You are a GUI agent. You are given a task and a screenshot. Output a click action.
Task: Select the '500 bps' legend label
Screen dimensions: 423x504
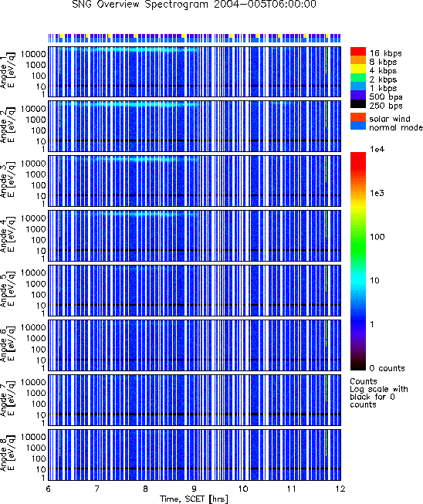click(386, 96)
